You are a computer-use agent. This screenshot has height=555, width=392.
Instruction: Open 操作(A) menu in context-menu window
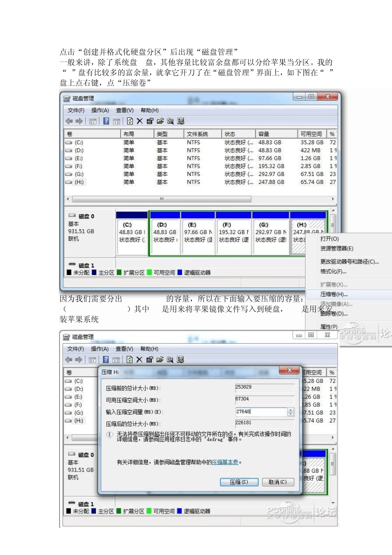click(x=100, y=110)
